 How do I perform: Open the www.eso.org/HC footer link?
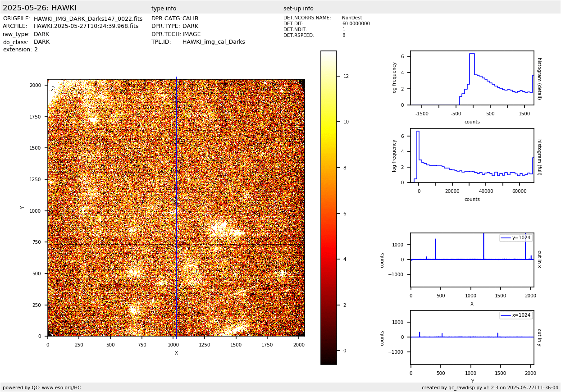[x=58, y=387]
